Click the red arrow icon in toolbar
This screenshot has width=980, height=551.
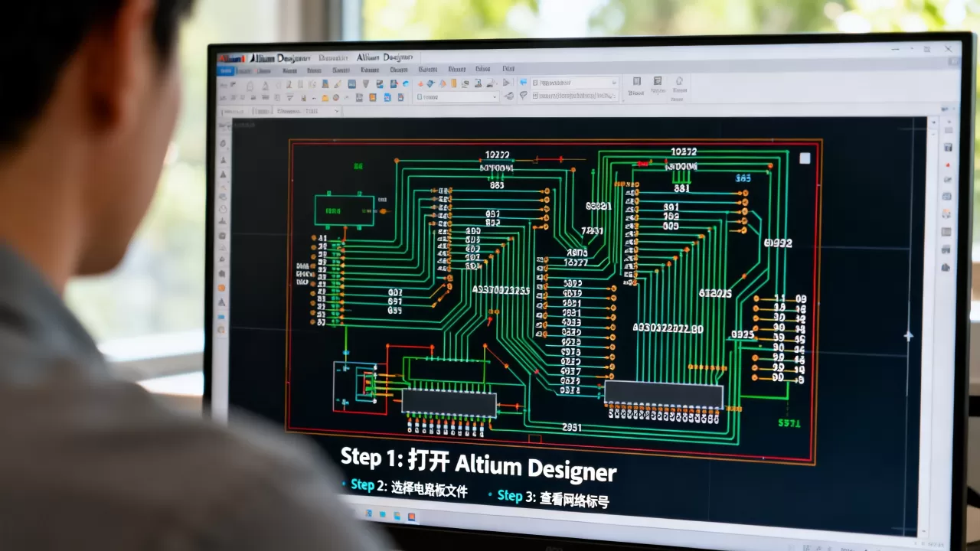click(420, 83)
